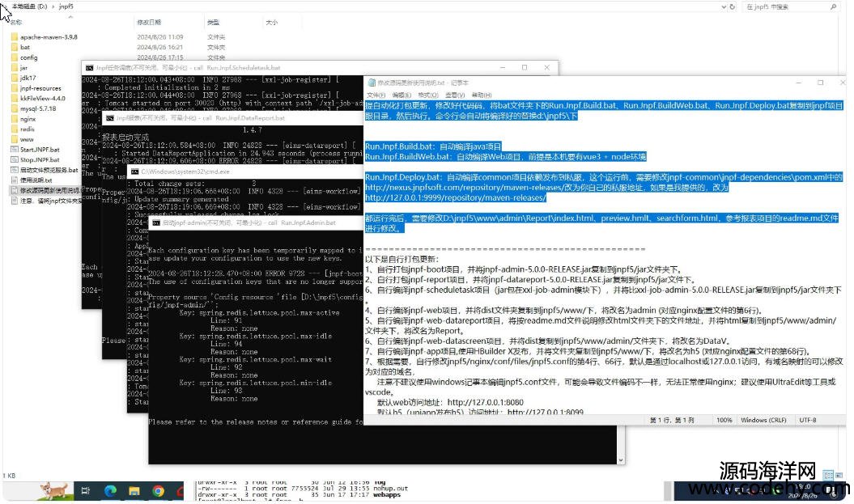Select the apache-maven-3.9.8 folder icon

(x=14, y=37)
